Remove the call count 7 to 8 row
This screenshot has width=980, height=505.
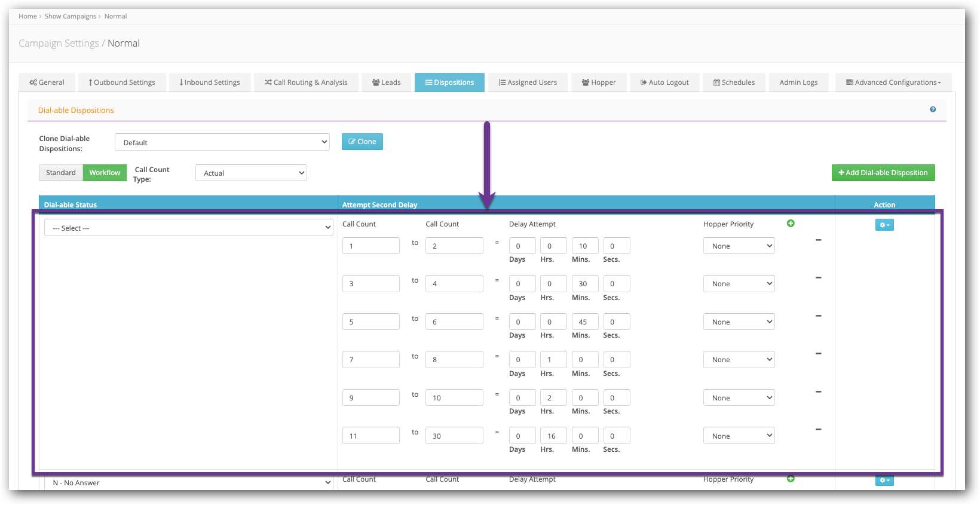818,354
